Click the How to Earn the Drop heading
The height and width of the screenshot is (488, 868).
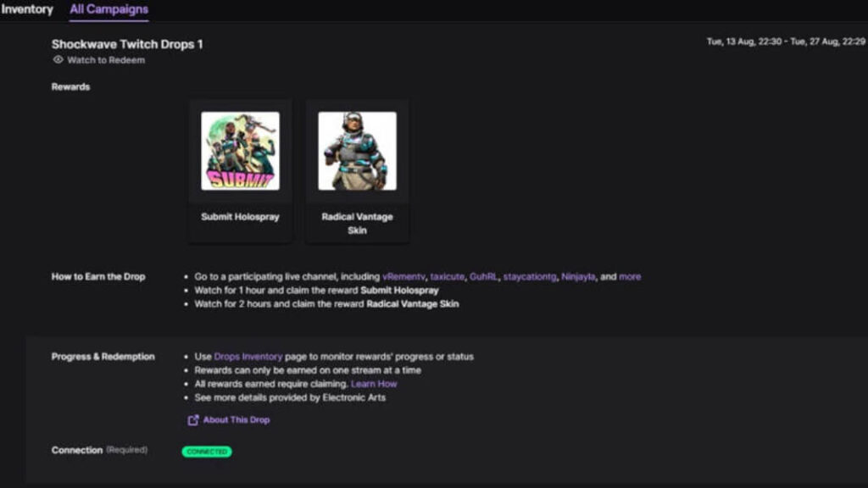pos(98,277)
